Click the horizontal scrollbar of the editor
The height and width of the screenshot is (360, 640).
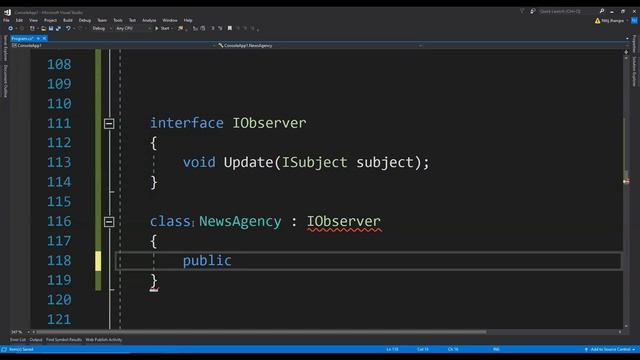pos(261,332)
